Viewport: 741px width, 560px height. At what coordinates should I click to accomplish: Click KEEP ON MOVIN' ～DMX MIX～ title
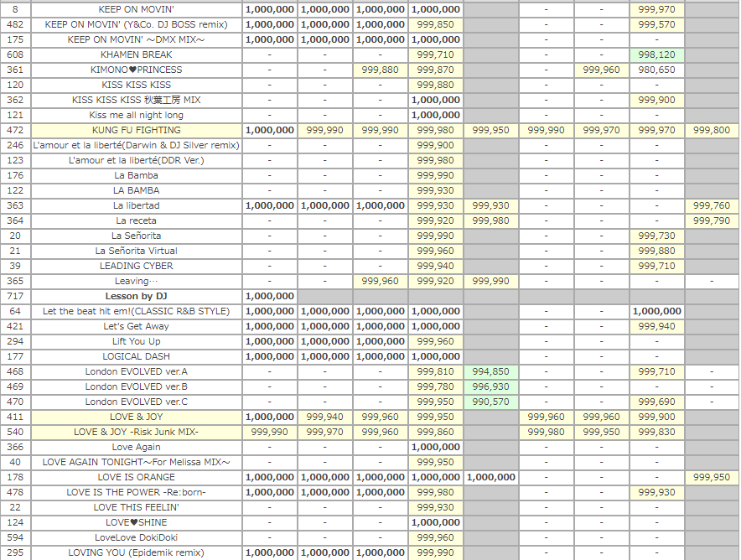(136, 39)
